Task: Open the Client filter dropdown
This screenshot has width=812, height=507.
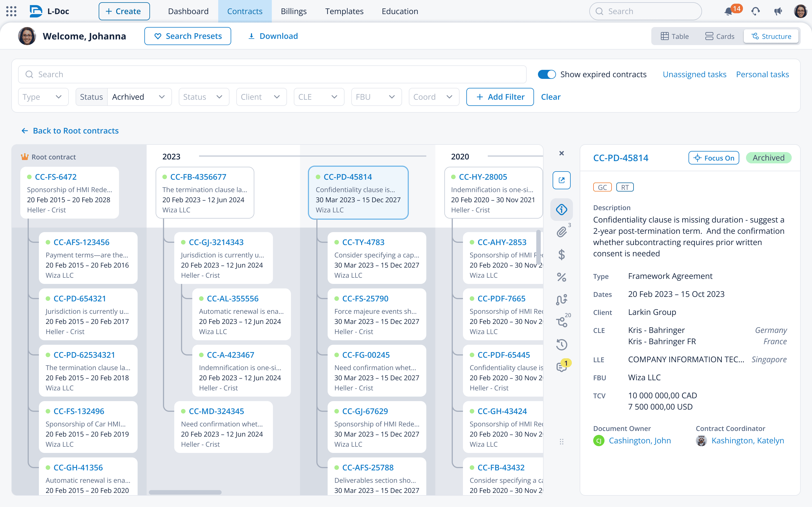Action: [261, 97]
